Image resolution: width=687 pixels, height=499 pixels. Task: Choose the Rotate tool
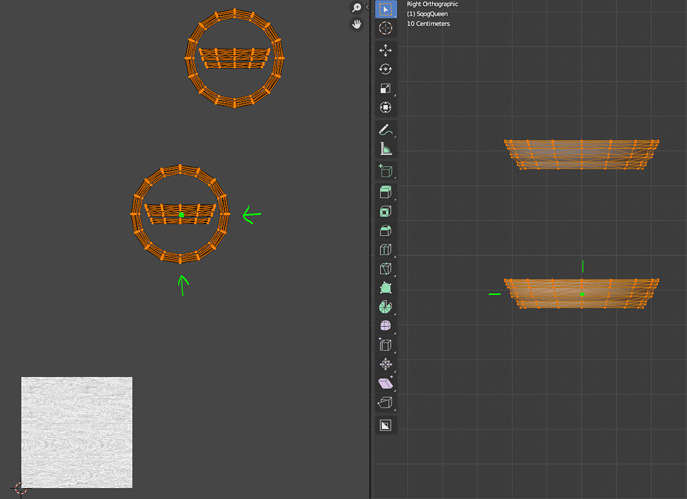point(386,69)
